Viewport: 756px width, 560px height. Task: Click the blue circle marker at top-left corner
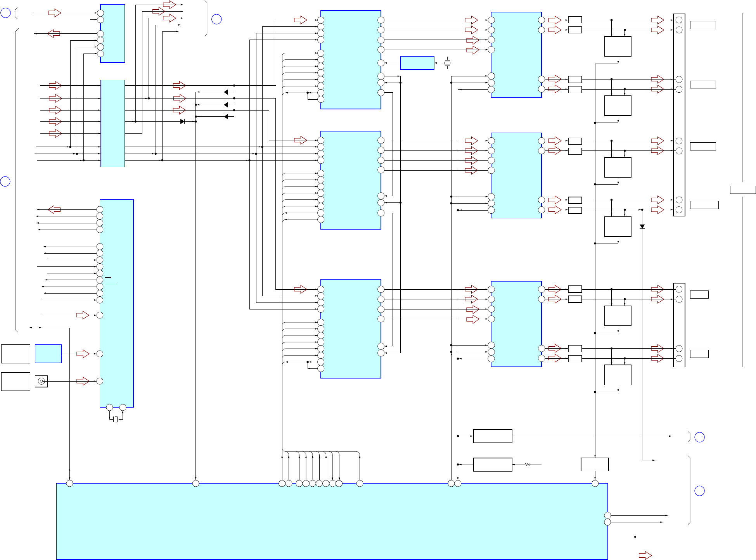pos(5,13)
